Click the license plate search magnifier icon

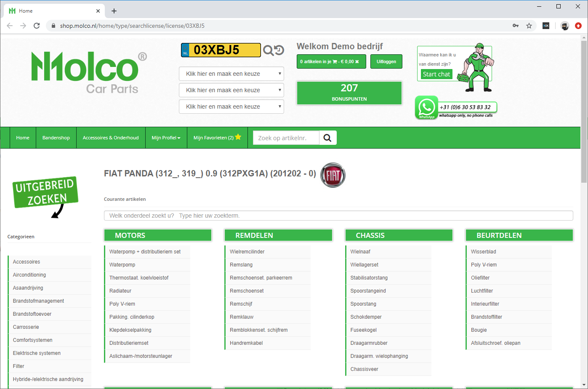click(x=268, y=51)
